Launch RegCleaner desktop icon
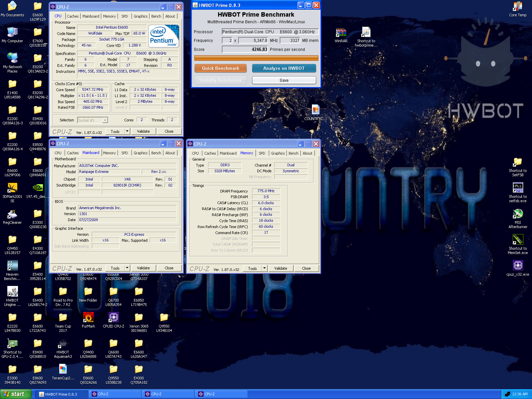The image size is (532, 399). 12,214
